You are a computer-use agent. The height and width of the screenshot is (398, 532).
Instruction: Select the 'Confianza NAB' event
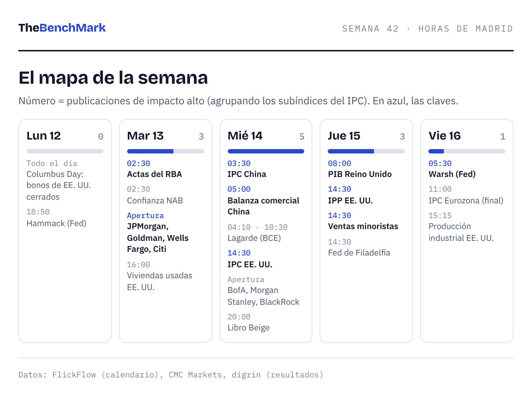click(x=155, y=200)
